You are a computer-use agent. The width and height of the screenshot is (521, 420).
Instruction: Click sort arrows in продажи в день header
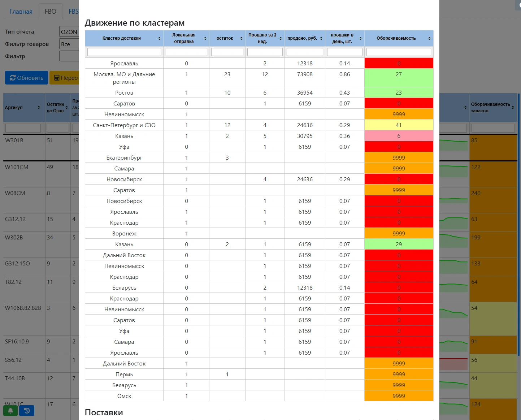360,39
